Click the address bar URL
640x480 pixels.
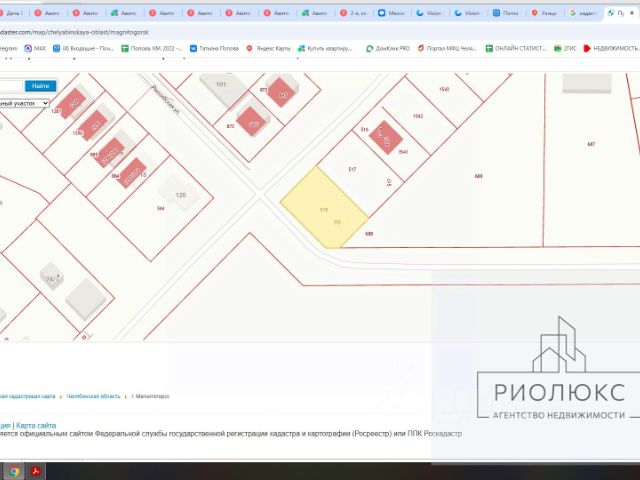tap(74, 32)
